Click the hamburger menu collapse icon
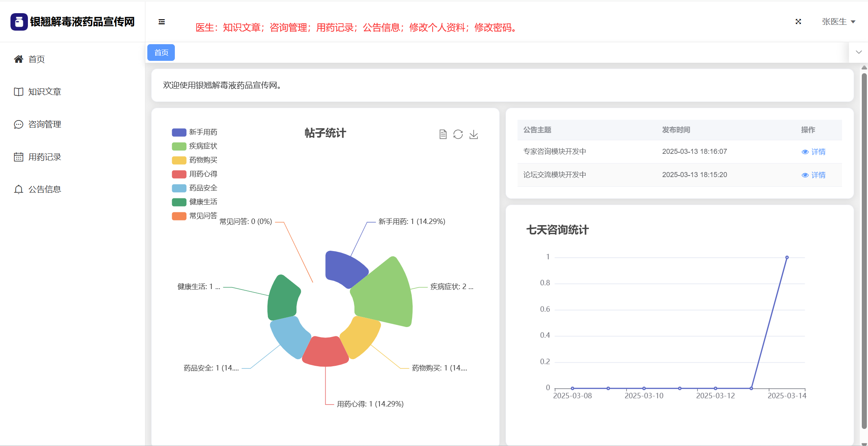 coord(162,22)
